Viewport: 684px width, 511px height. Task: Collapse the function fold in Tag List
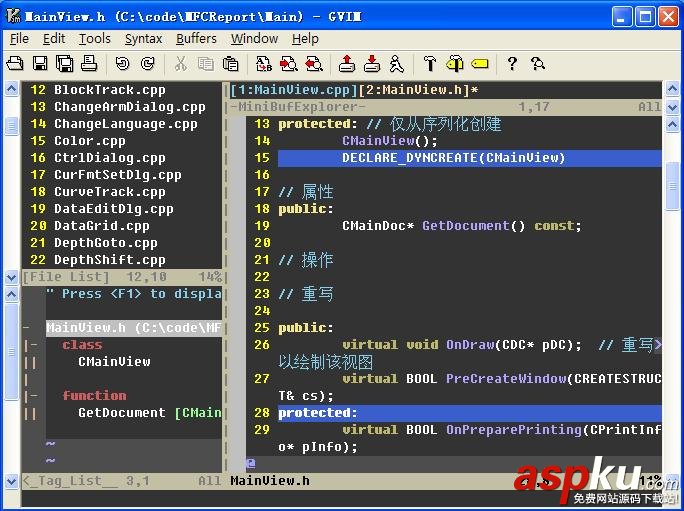pos(30,396)
